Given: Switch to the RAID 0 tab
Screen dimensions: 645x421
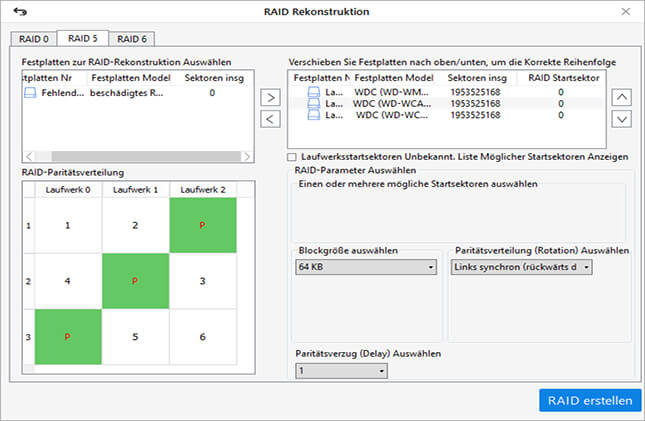Looking at the screenshot, I should [32, 39].
